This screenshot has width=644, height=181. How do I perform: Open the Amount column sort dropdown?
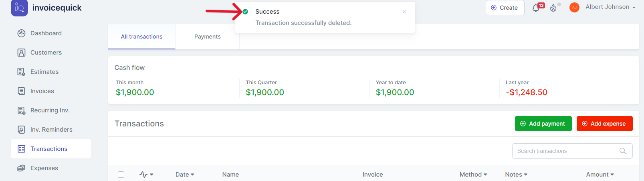point(600,175)
